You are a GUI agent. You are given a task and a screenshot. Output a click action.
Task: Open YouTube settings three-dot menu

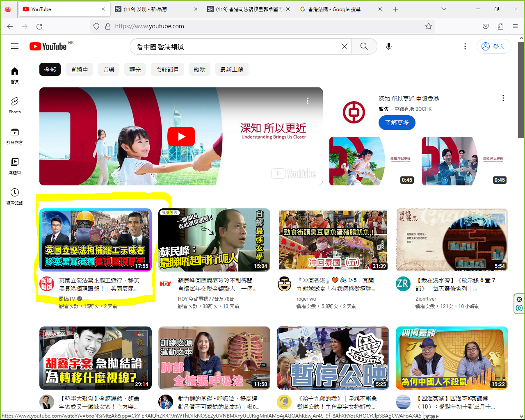465,46
